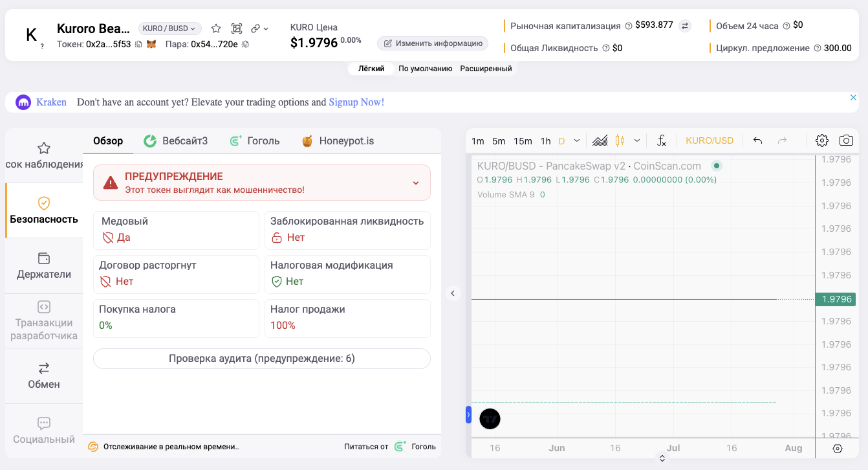This screenshot has height=470, width=868.
Task: Open the indicators fx menu
Action: pos(661,140)
